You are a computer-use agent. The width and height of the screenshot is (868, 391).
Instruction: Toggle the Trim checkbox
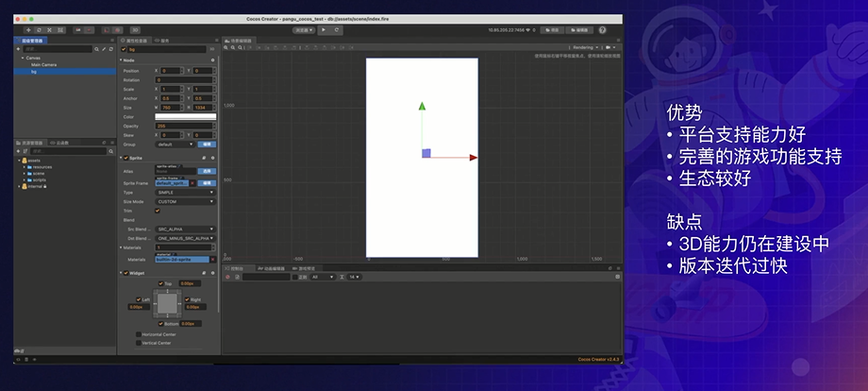coord(158,211)
